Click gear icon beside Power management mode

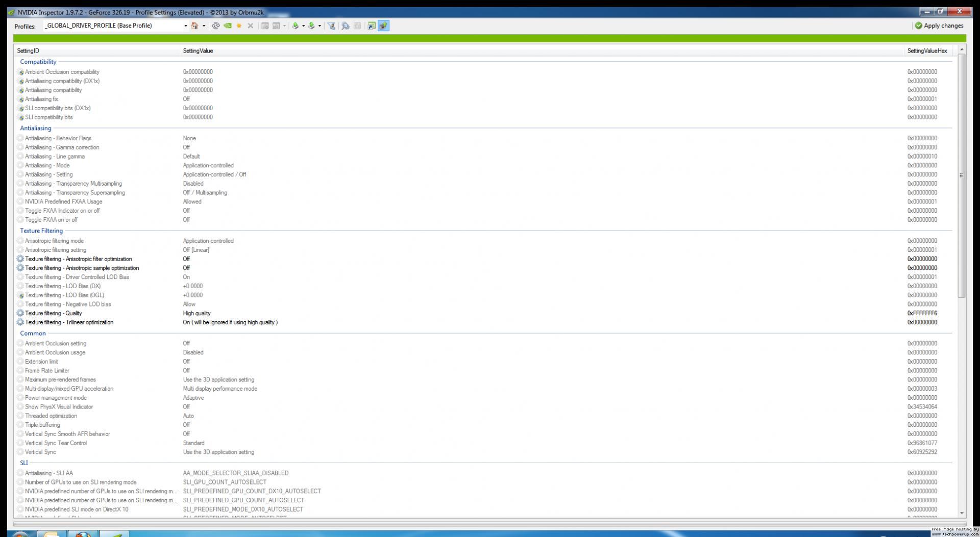20,398
